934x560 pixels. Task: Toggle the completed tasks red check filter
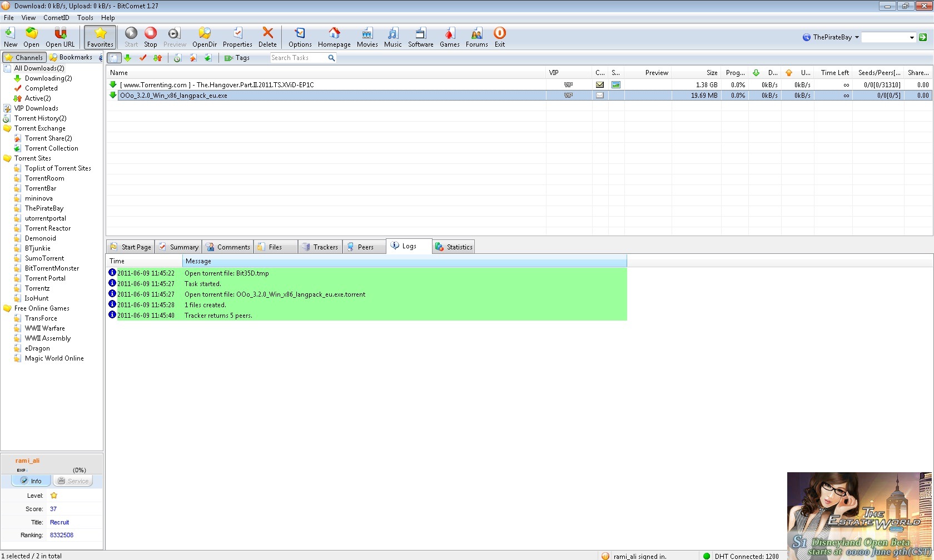[x=143, y=58]
